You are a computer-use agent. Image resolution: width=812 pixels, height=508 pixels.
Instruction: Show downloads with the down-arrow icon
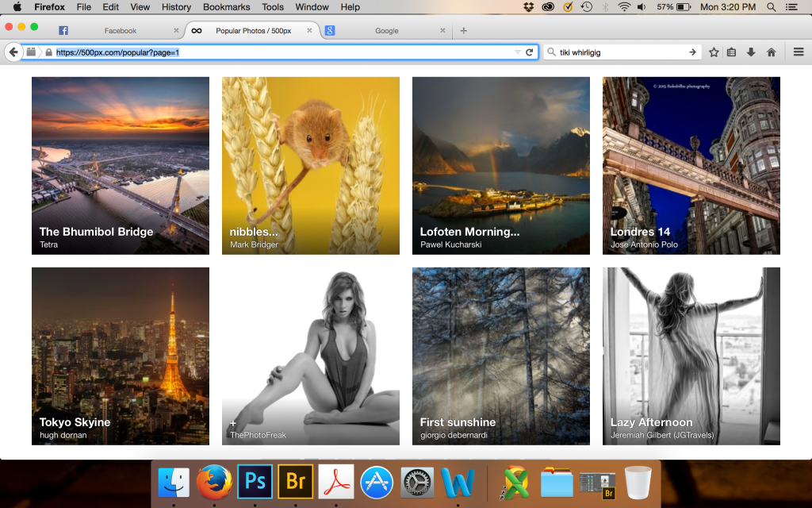[751, 52]
